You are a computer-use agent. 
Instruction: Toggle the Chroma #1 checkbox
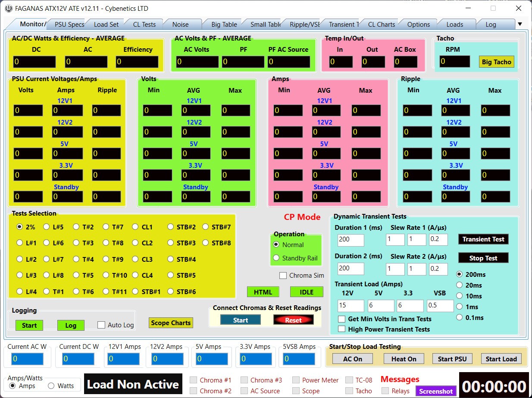tap(194, 380)
